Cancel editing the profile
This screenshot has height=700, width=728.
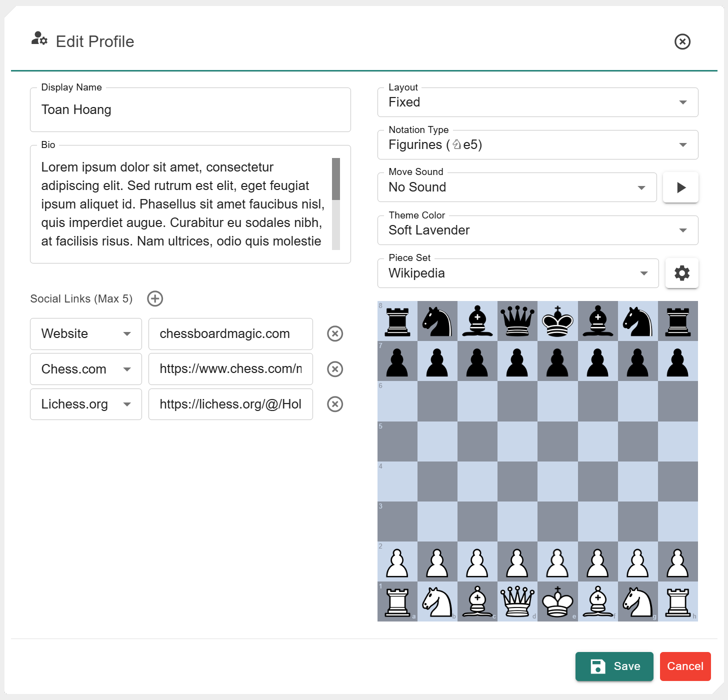[685, 666]
